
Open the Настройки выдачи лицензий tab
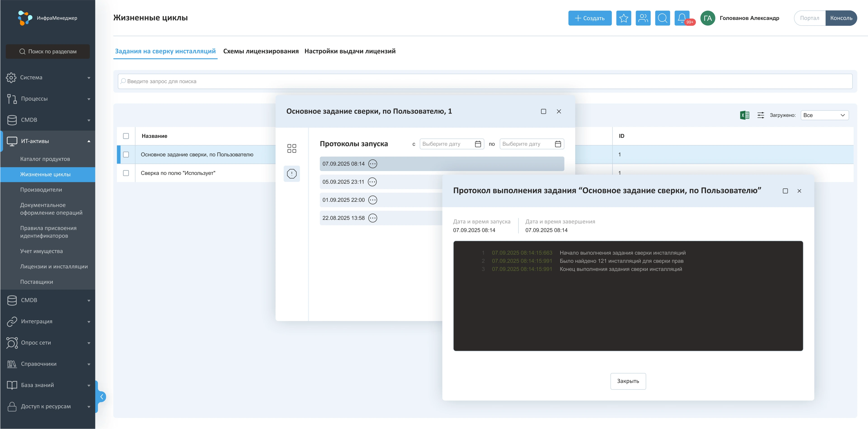[350, 51]
